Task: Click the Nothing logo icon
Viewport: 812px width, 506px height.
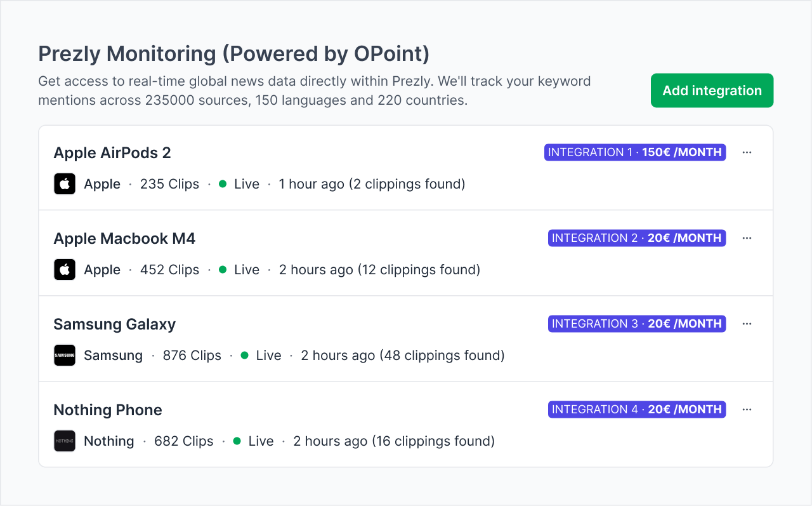Action: (65, 441)
